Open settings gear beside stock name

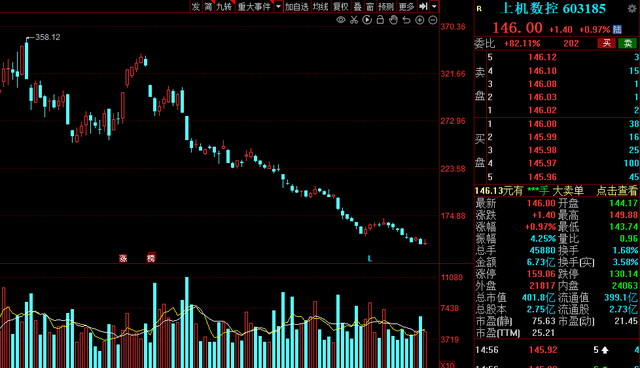pos(632,8)
